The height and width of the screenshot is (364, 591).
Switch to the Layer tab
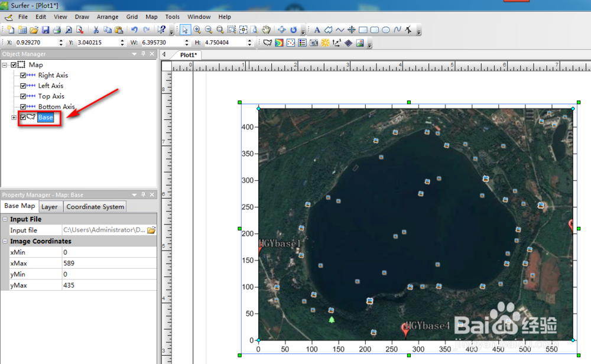(50, 207)
